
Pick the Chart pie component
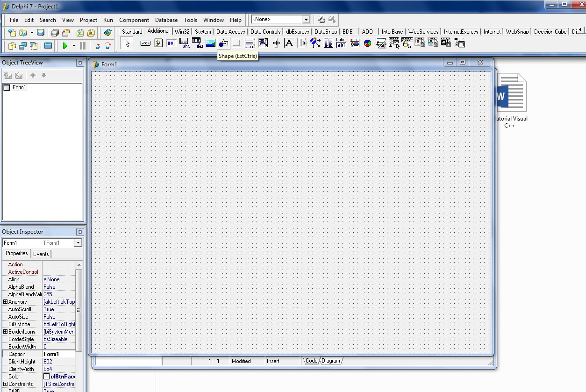click(x=367, y=43)
